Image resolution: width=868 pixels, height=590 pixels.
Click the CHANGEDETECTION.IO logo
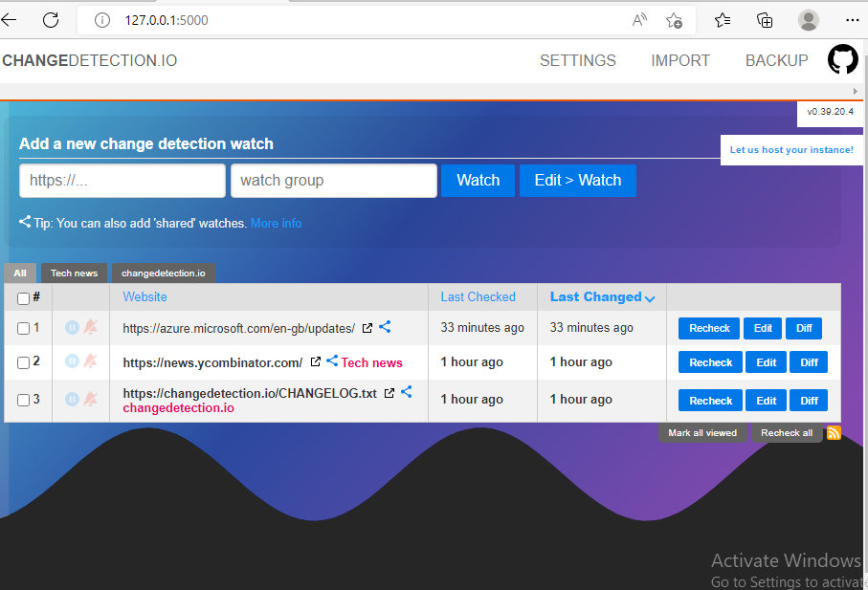pos(90,60)
